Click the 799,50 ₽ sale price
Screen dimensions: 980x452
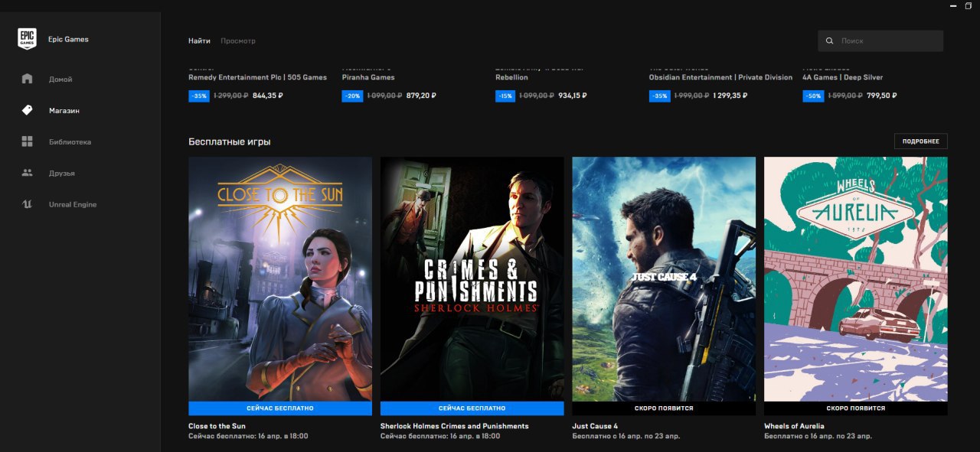(x=881, y=96)
